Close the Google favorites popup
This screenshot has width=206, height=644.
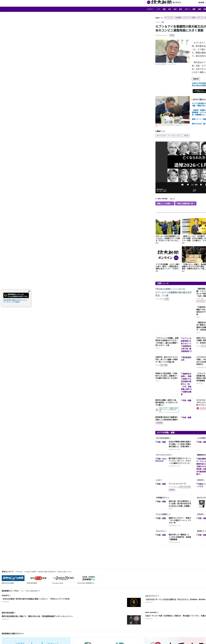(x=29, y=291)
